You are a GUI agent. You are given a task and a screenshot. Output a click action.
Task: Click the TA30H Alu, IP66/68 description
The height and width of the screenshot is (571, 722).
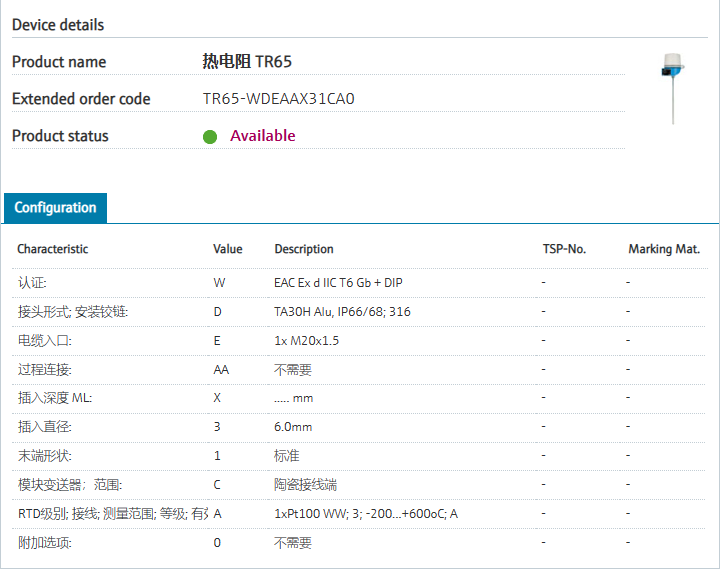pos(342,312)
